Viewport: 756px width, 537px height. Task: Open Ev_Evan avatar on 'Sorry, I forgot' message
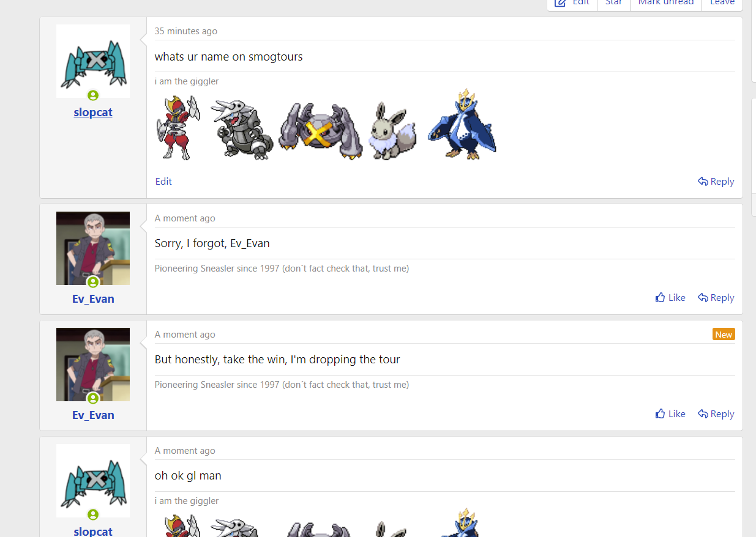(93, 248)
